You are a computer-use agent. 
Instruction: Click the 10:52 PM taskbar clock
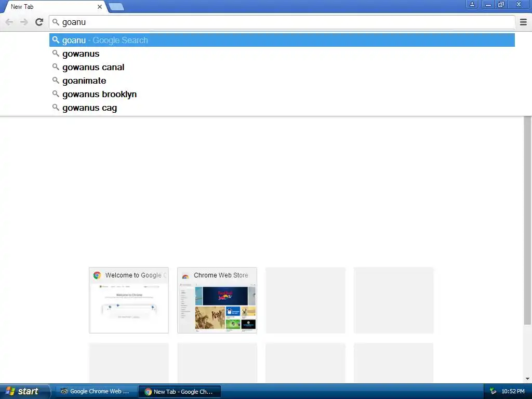coord(513,391)
